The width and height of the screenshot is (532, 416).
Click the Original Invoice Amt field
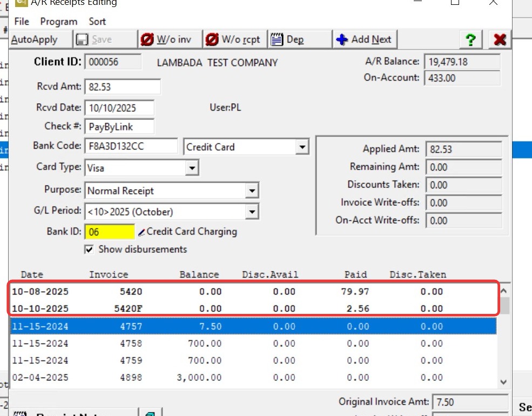(x=470, y=402)
